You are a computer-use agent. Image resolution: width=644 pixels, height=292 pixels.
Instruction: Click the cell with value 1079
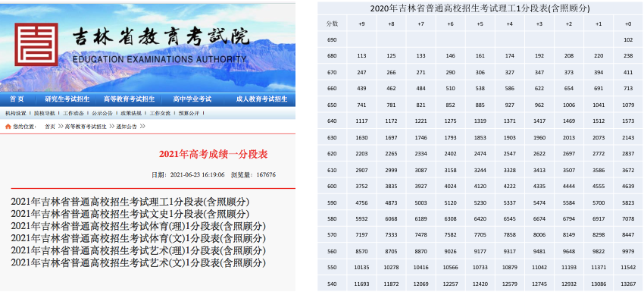tap(628, 105)
